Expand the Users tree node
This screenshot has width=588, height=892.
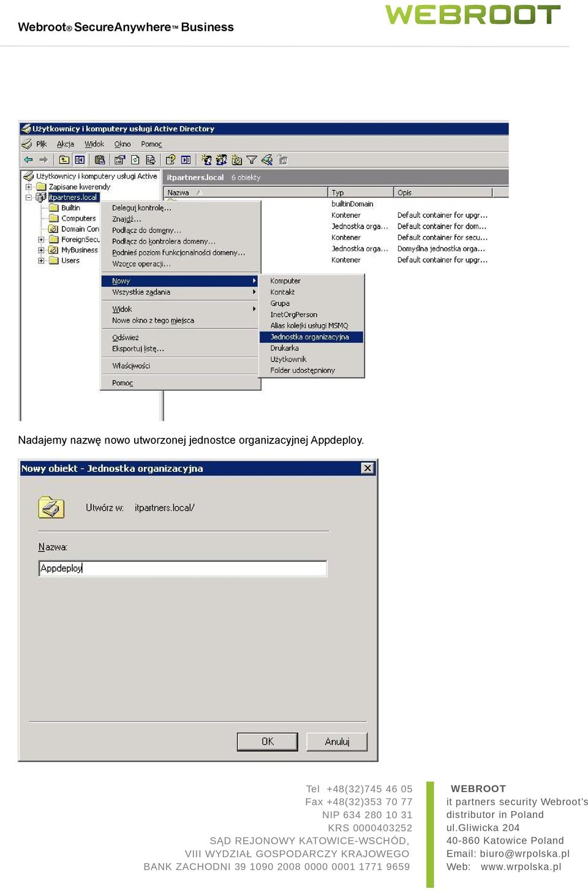(41, 260)
